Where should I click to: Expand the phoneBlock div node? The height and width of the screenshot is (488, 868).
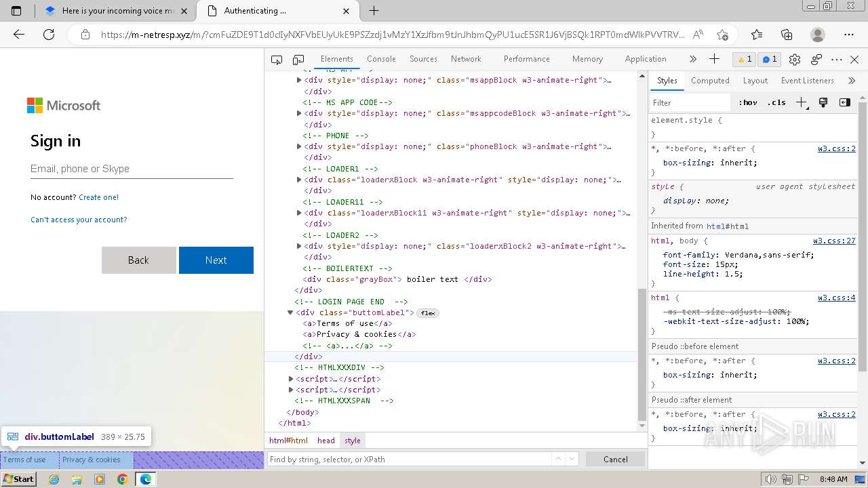(299, 146)
